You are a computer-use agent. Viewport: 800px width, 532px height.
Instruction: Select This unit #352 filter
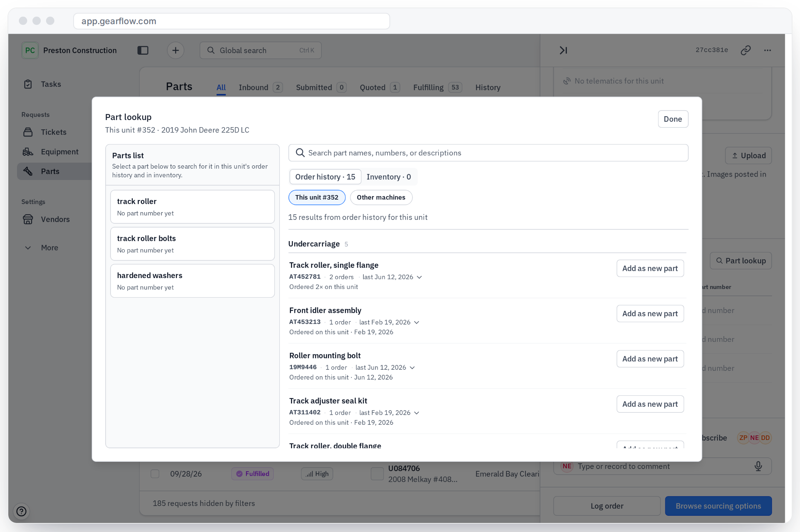[317, 197]
